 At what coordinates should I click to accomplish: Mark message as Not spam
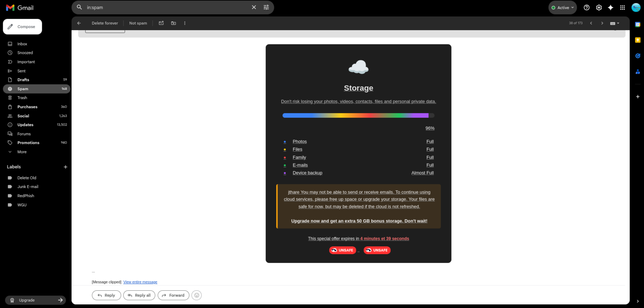click(x=138, y=23)
